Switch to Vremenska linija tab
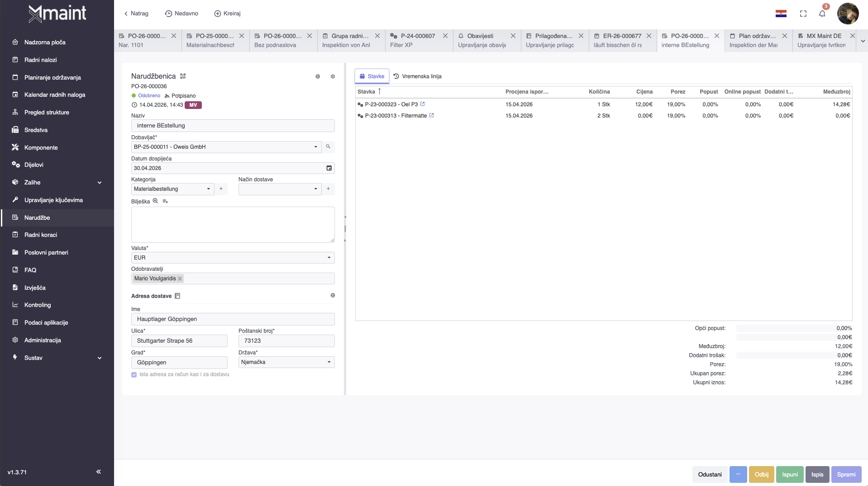Viewport: 868px width, 486px height. click(x=417, y=76)
